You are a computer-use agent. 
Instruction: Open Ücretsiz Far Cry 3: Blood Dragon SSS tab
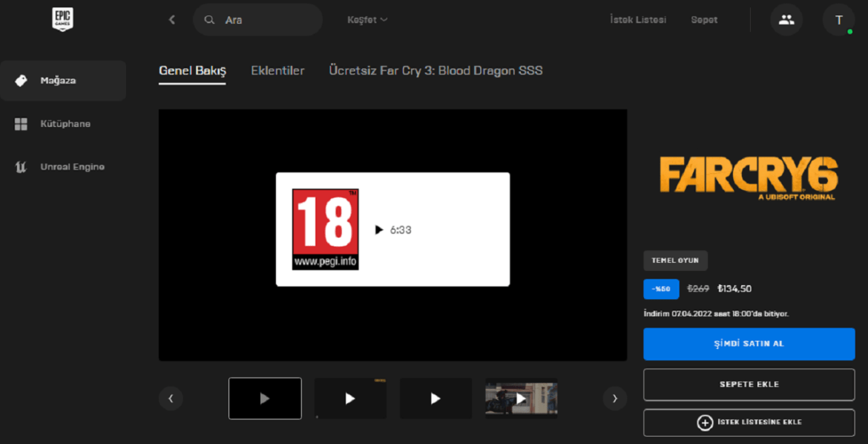435,71
